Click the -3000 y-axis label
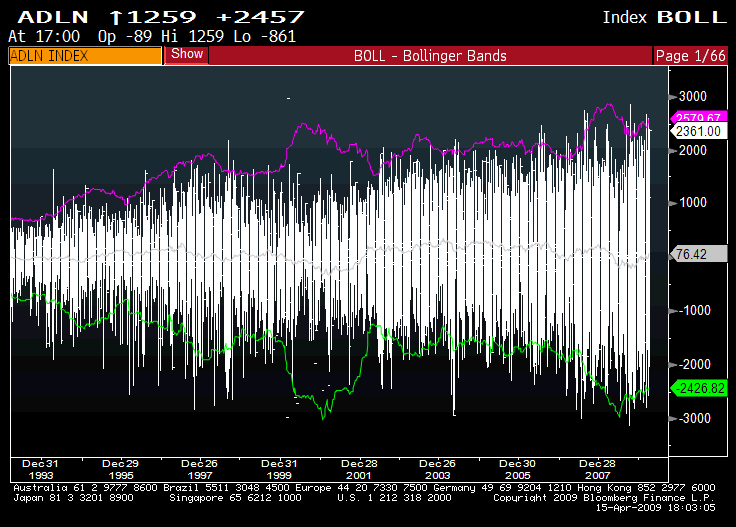This screenshot has height=527, width=736. click(x=695, y=419)
